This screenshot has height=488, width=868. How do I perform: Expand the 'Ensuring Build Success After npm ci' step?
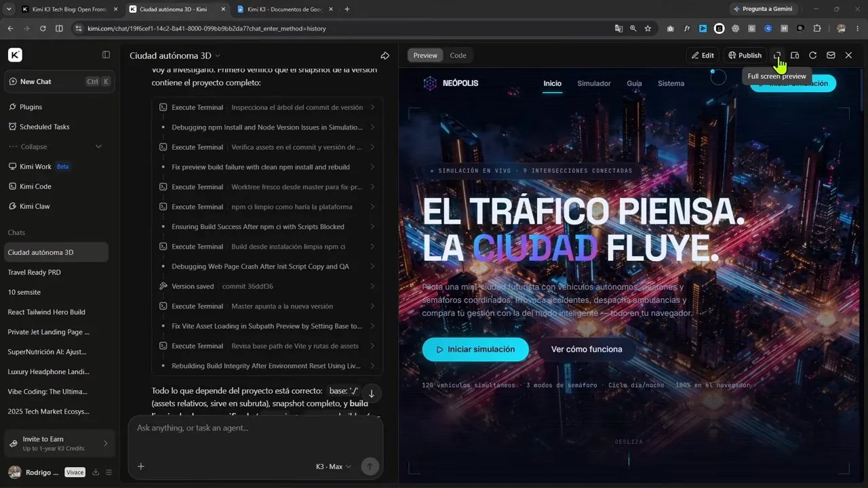tap(267, 226)
